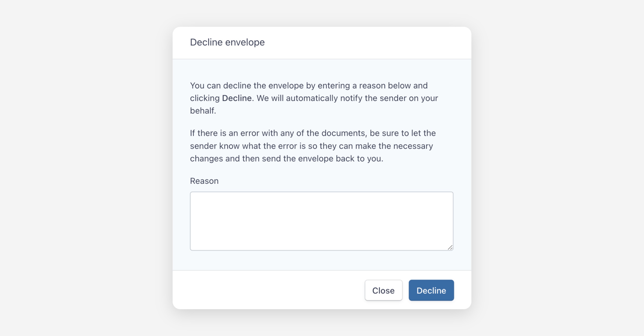Click blank body area below the Reason box

pyautogui.click(x=321, y=260)
